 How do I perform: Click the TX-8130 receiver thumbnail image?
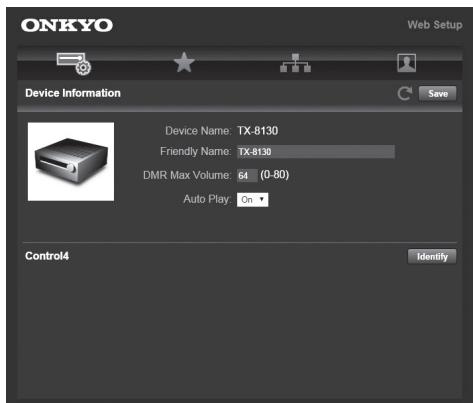click(x=71, y=162)
